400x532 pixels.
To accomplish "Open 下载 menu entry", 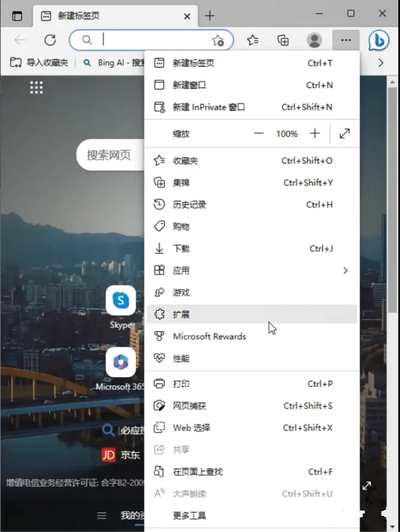I will click(x=252, y=248).
